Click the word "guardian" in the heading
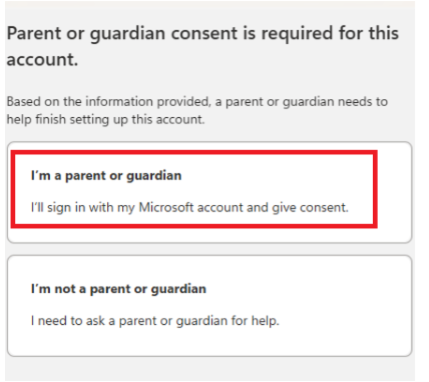The image size is (429, 382). (x=128, y=34)
